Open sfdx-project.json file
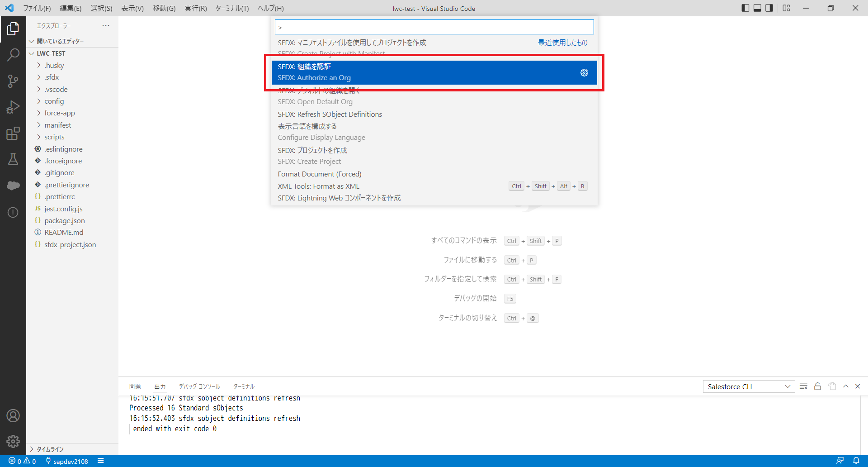 pyautogui.click(x=72, y=245)
